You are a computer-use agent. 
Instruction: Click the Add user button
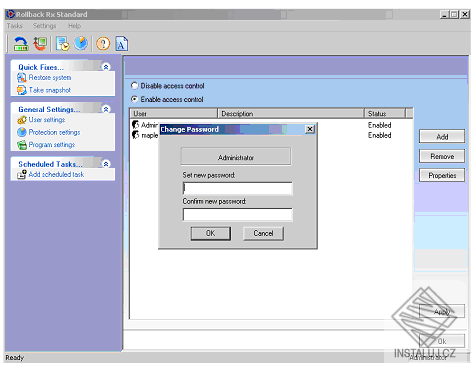point(442,137)
